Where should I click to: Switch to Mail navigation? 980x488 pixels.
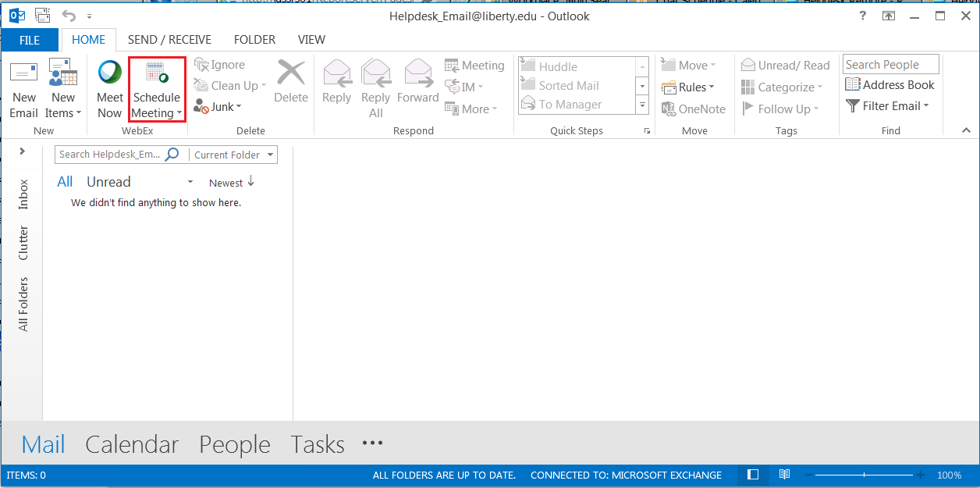43,444
